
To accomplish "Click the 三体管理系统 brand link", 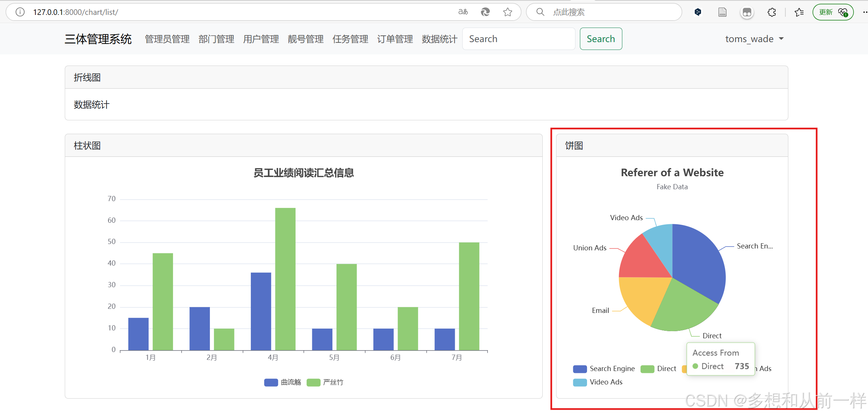I will tap(98, 39).
